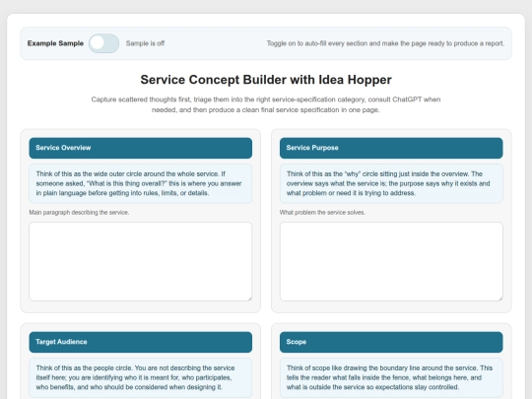Screen dimensions: 532x399
Task: Click the page title Service Concept Builder
Action: tap(266, 80)
